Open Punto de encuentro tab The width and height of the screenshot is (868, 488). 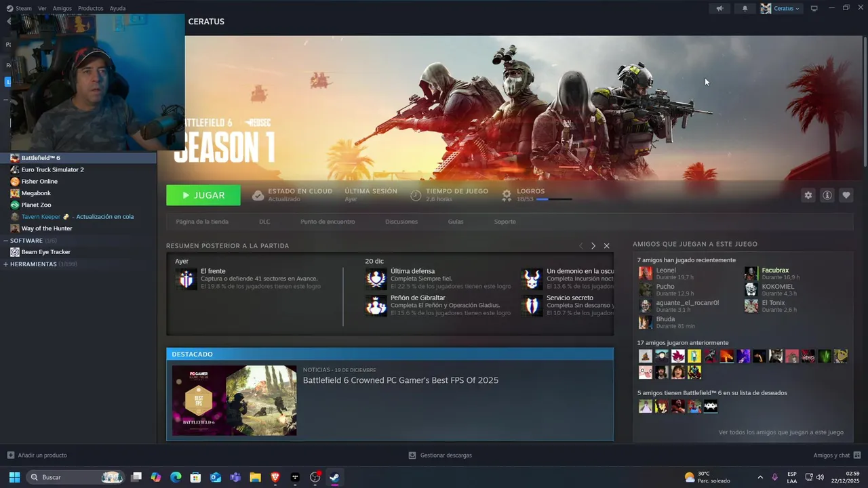(x=328, y=222)
